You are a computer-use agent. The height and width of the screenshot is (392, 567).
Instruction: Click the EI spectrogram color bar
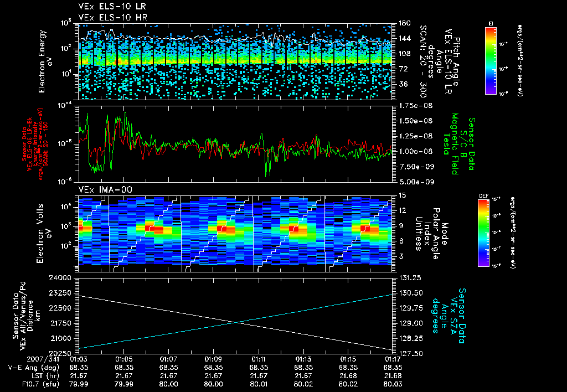[x=491, y=60]
